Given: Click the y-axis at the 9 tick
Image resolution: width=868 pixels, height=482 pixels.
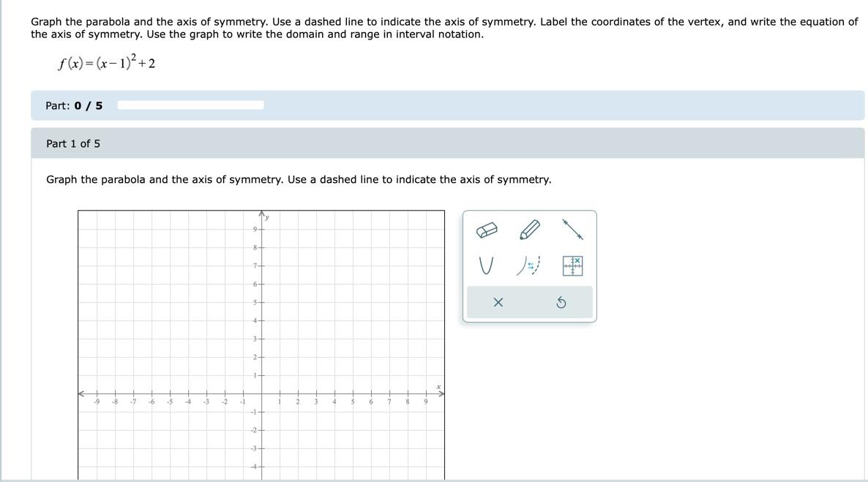Looking at the screenshot, I should [261, 229].
